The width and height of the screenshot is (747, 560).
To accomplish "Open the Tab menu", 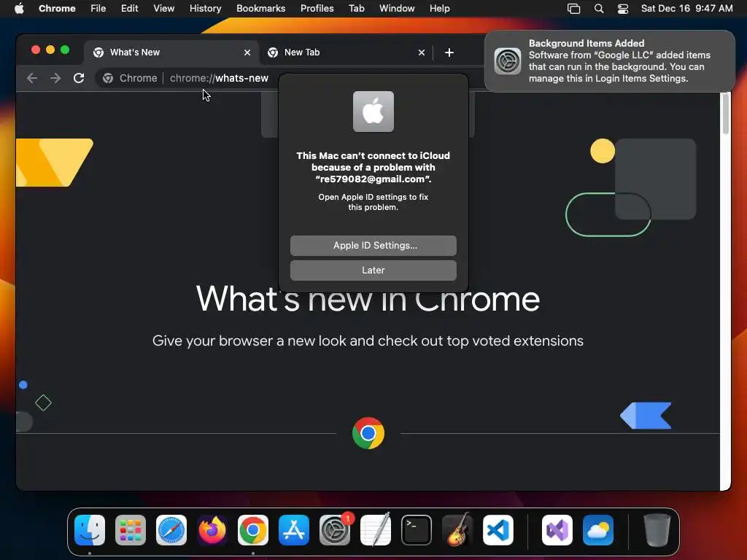I will point(356,9).
